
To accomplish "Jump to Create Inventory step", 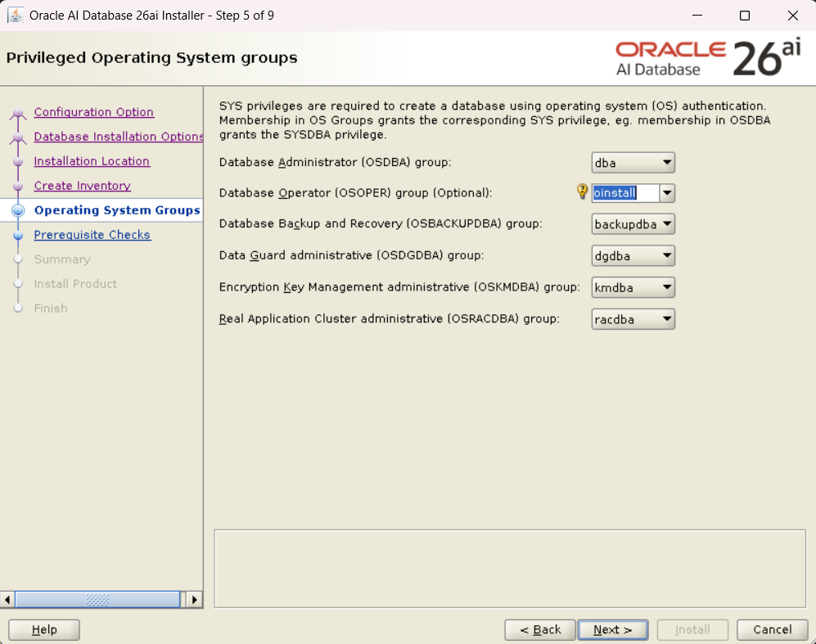I will 82,186.
